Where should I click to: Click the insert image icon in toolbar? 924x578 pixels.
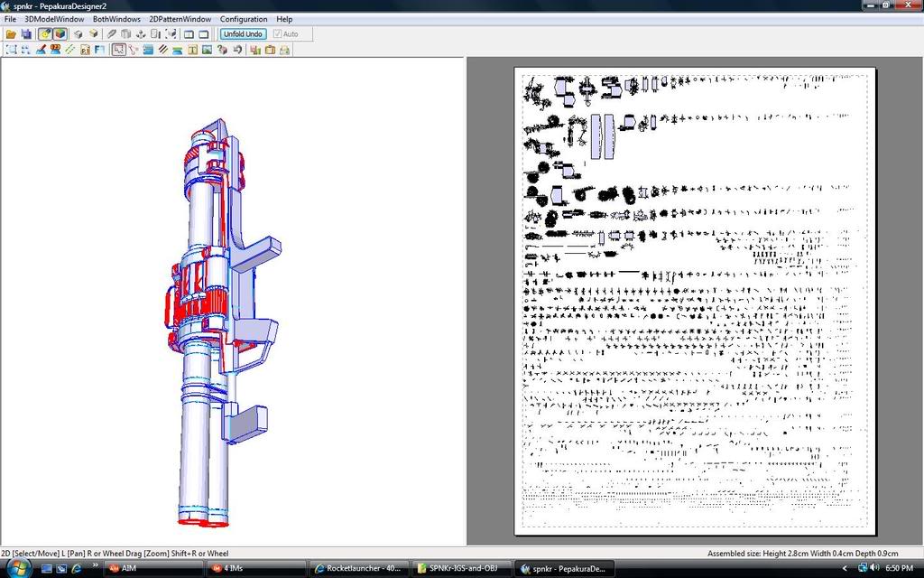click(208, 50)
